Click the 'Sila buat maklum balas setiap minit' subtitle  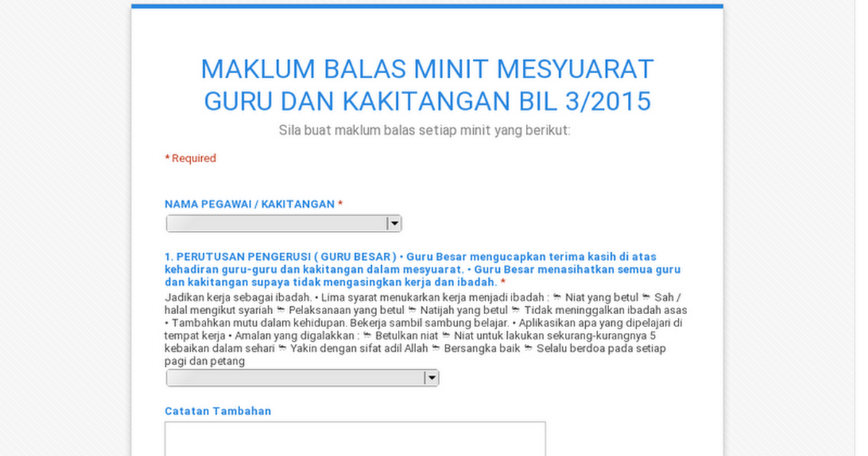tap(425, 130)
